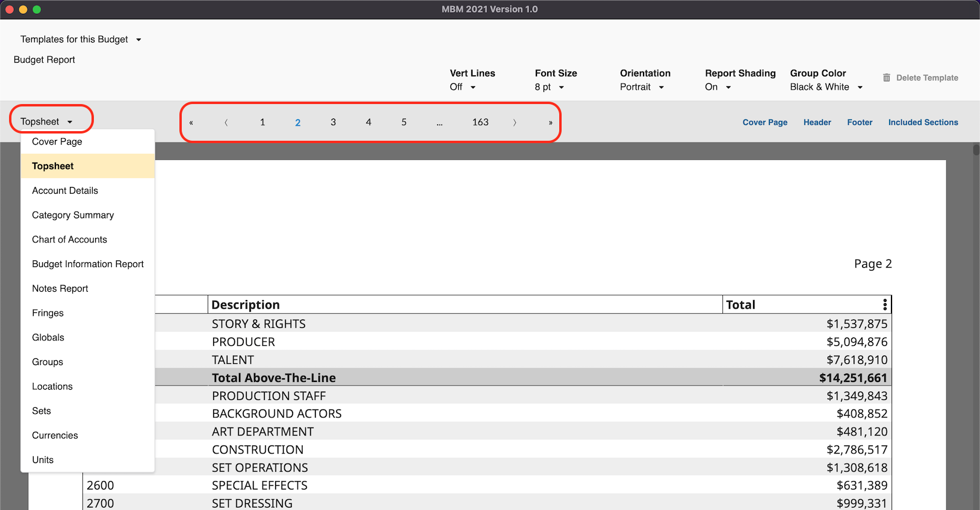This screenshot has width=980, height=510.
Task: Choose Category Summary in the dropdown list
Action: pyautogui.click(x=73, y=215)
